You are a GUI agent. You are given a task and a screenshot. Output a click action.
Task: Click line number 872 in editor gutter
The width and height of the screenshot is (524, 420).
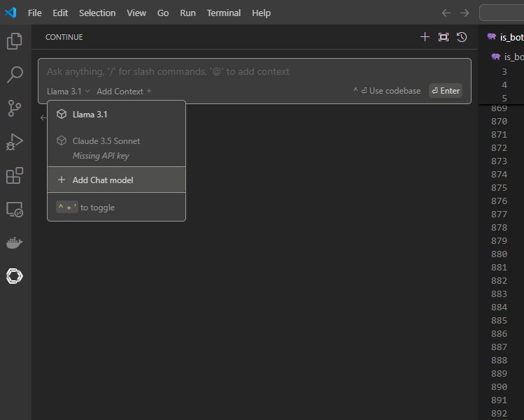(499, 148)
